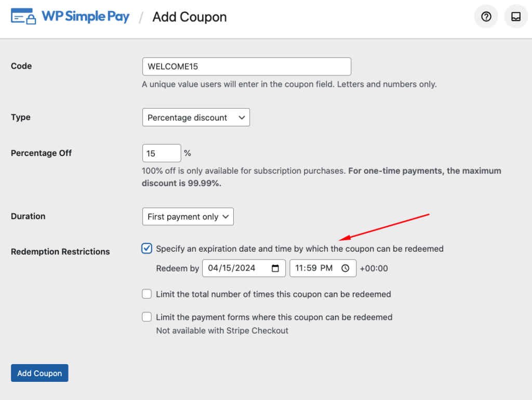Click the Code field label

pos(21,66)
